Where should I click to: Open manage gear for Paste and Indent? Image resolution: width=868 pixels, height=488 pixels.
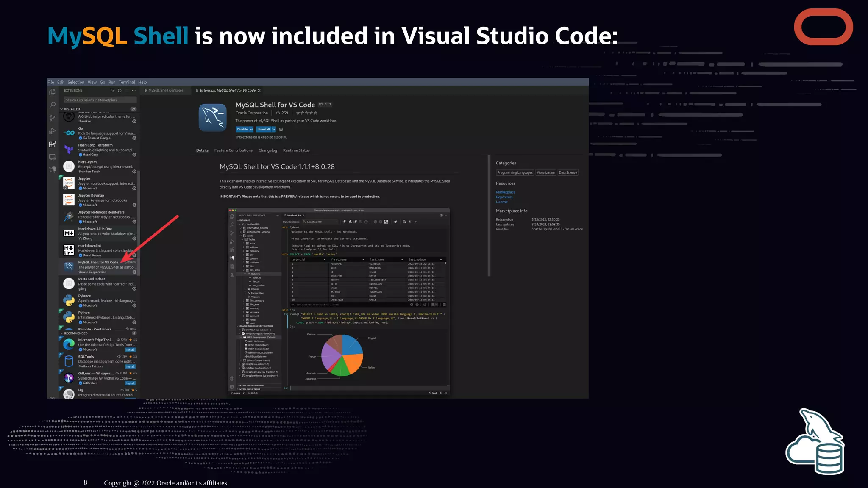tap(134, 289)
